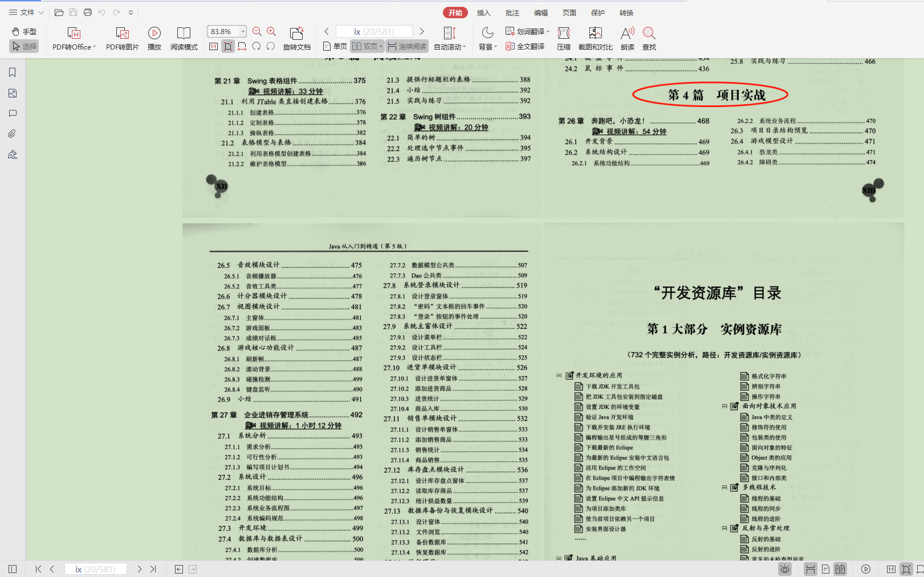Click the 压缩 compress tool
This screenshot has height=577, width=924.
coord(564,39)
